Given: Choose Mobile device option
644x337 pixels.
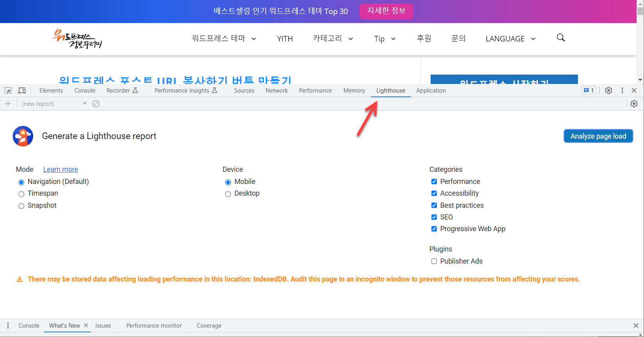Looking at the screenshot, I should coord(228,182).
